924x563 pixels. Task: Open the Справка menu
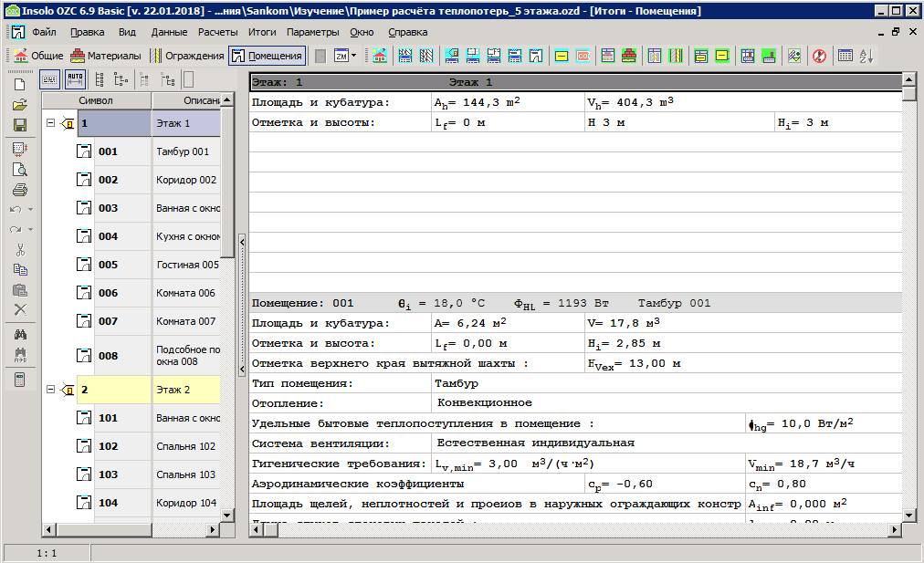click(408, 32)
